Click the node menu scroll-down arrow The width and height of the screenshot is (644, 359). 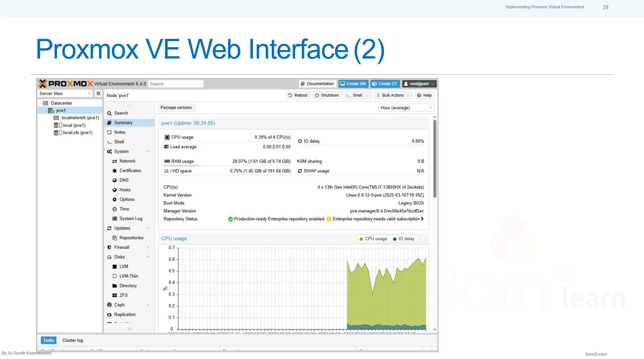[x=129, y=329]
